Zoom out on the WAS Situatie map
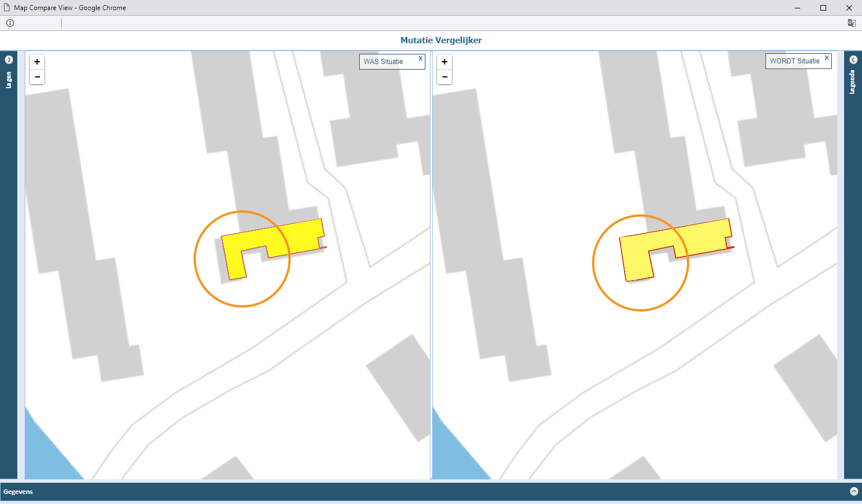This screenshot has height=504, width=862. (x=37, y=77)
